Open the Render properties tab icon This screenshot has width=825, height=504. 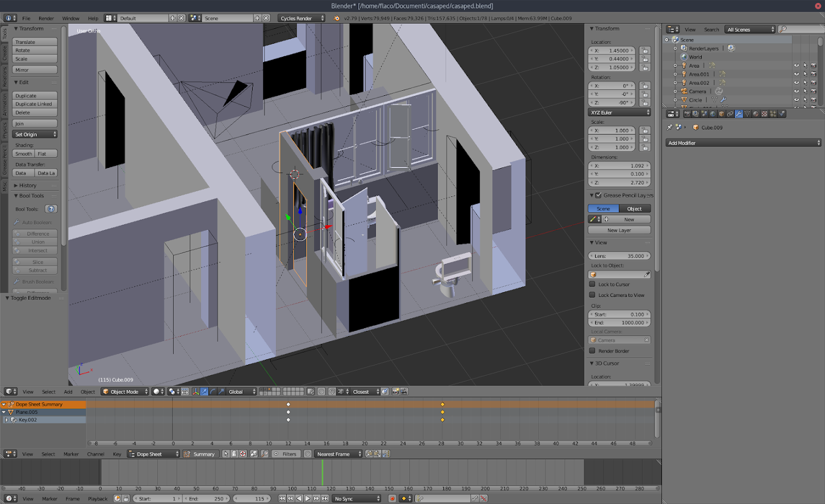click(x=687, y=114)
